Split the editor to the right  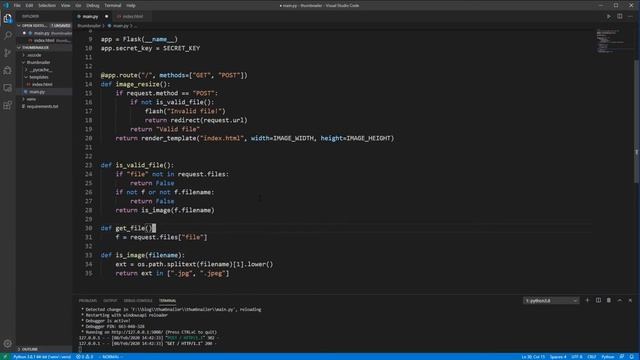point(620,16)
